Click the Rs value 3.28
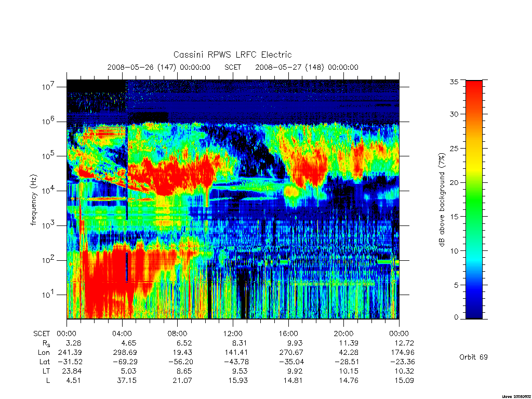This screenshot has width=532, height=399. [x=74, y=343]
